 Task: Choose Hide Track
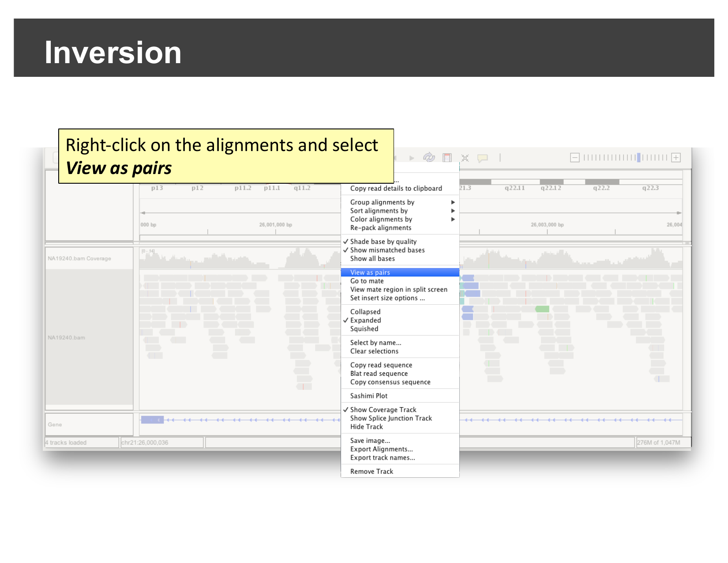click(x=400, y=427)
